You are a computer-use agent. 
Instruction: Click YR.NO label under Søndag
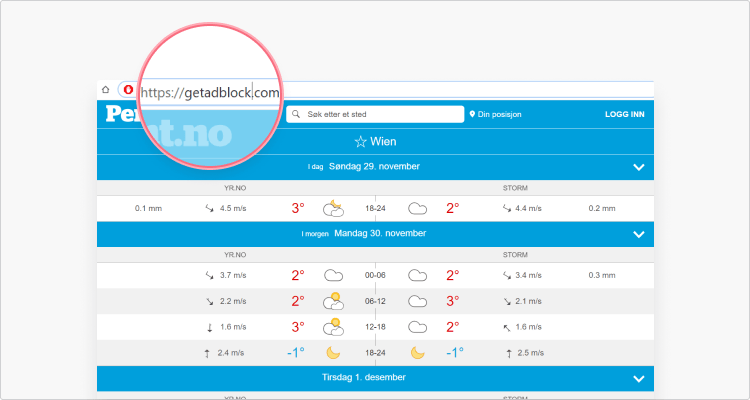235,188
